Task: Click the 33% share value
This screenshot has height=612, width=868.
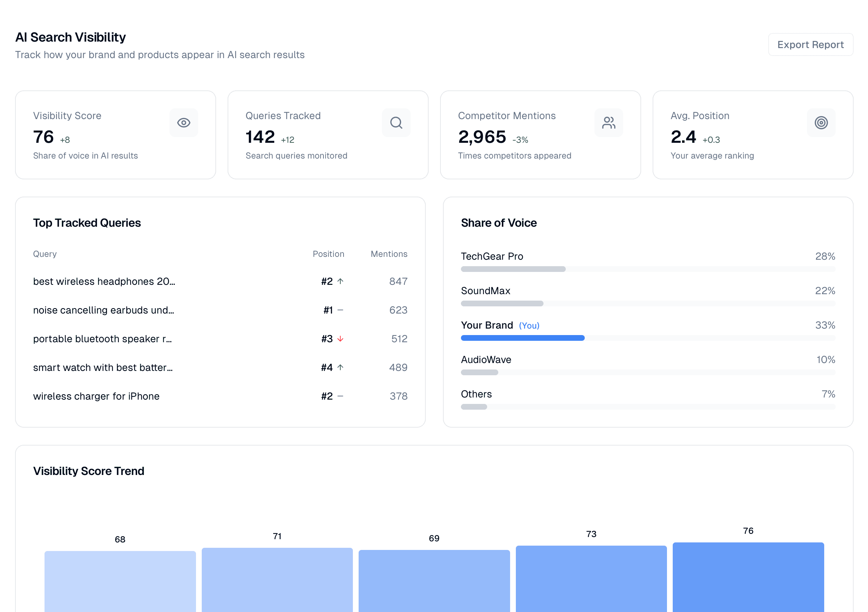Action: [825, 325]
